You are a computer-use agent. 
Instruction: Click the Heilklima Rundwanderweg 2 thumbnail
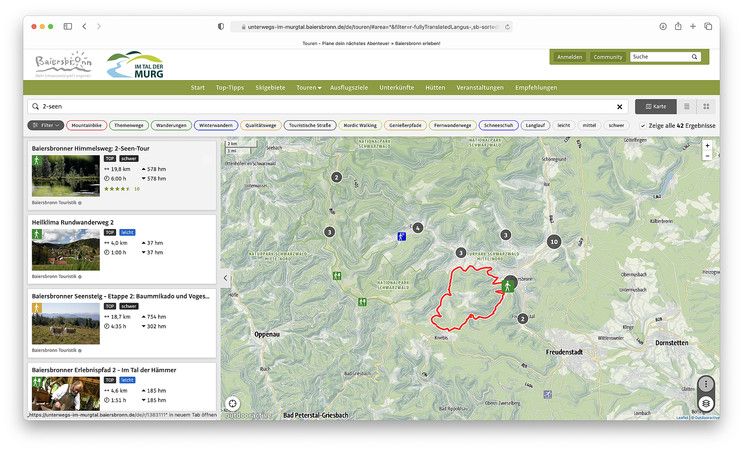(x=66, y=250)
